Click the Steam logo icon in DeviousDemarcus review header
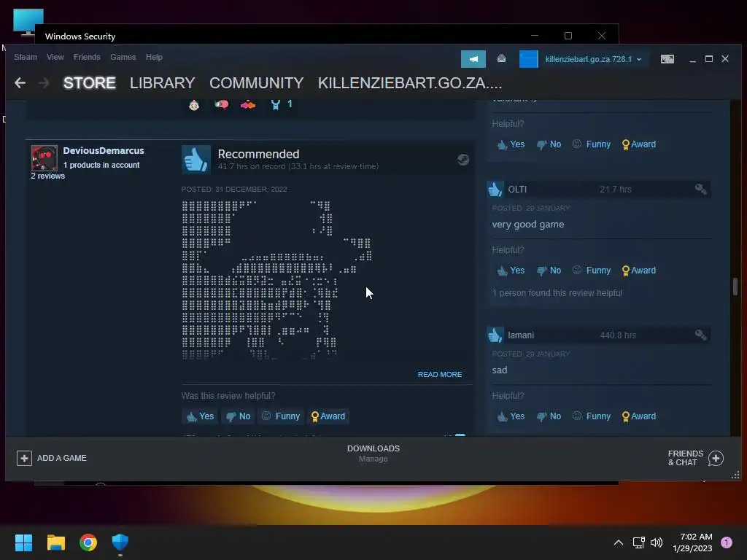This screenshot has height=560, width=747. click(x=463, y=160)
